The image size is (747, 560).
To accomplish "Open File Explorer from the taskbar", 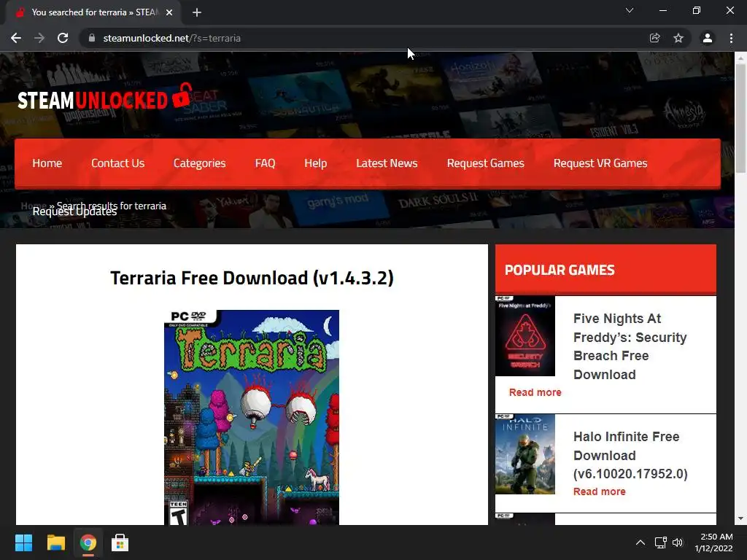I will coord(55,542).
